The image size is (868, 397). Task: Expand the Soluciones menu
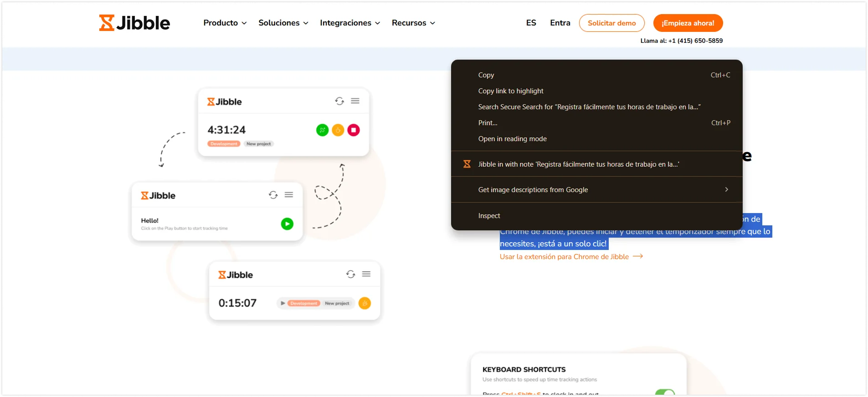coord(283,23)
